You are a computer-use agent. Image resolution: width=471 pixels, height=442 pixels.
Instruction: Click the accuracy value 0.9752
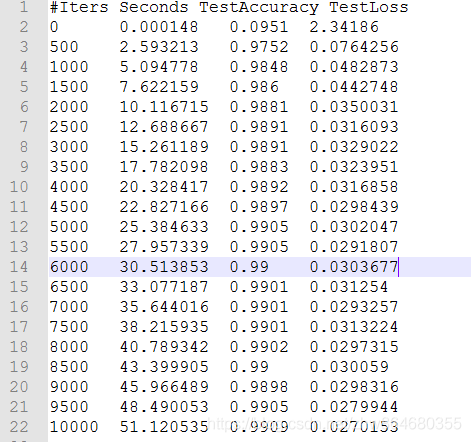259,47
